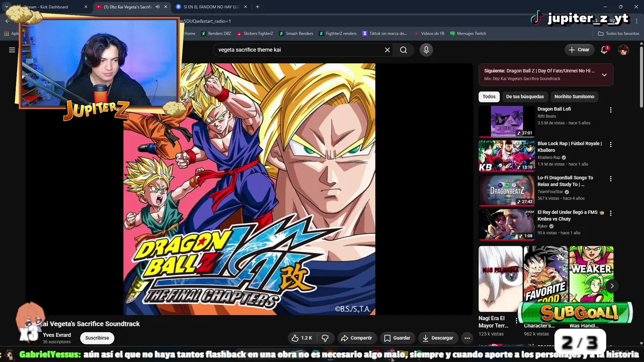Open the Renders DBZ bookmark
Screen dimensions: 644x362
tap(216, 34)
